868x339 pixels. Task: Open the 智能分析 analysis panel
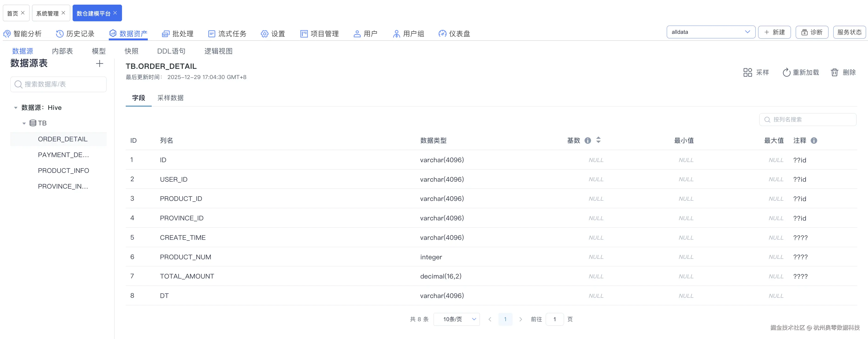click(x=23, y=33)
